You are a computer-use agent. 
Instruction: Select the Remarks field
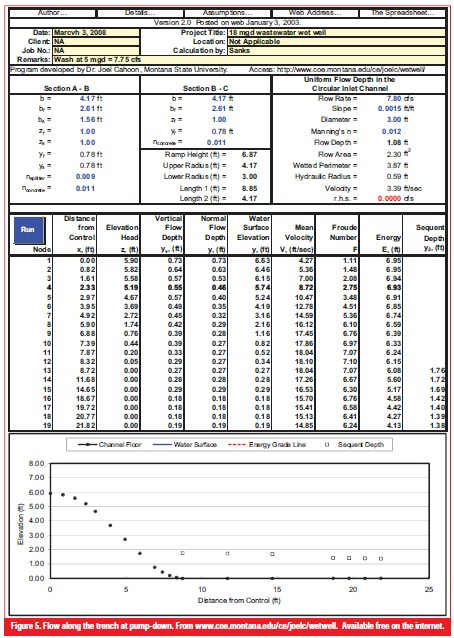click(x=249, y=60)
